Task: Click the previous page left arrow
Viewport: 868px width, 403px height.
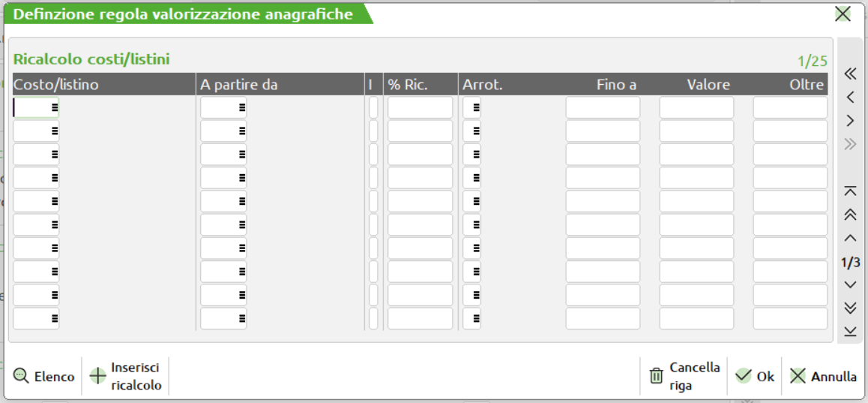Action: point(849,97)
